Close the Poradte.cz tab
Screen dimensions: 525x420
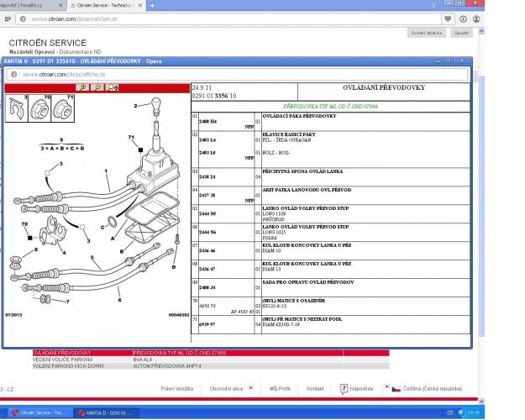pos(60,5)
